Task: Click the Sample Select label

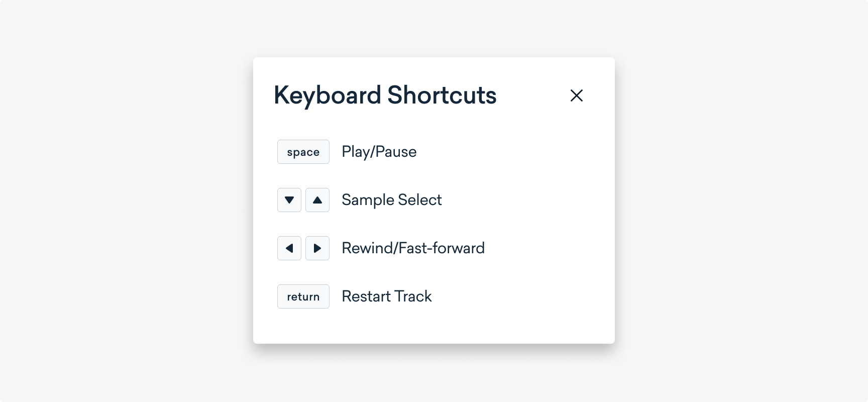Action: click(x=392, y=200)
